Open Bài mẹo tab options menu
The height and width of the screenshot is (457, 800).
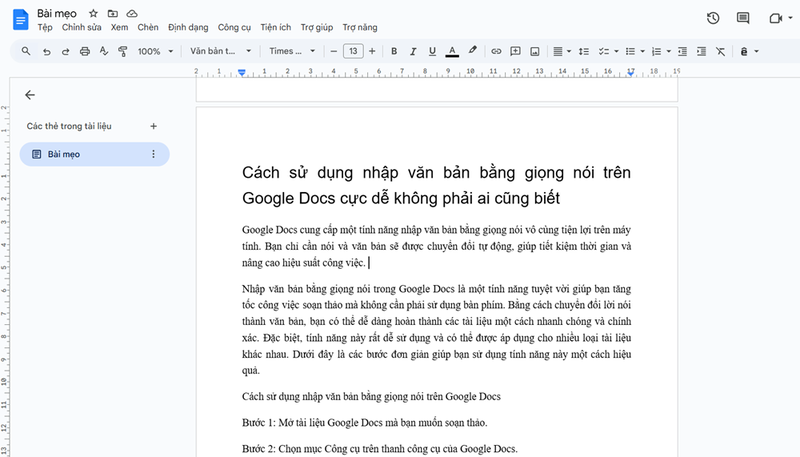click(153, 154)
